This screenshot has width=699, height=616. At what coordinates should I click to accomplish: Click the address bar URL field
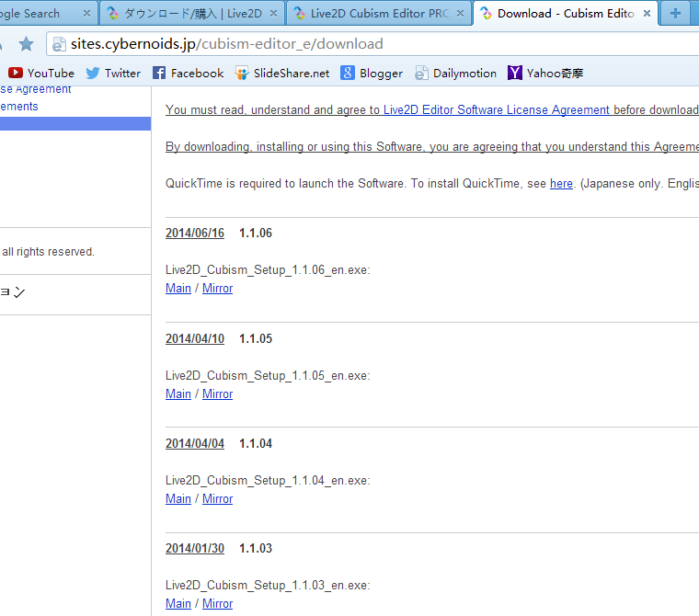(372, 44)
